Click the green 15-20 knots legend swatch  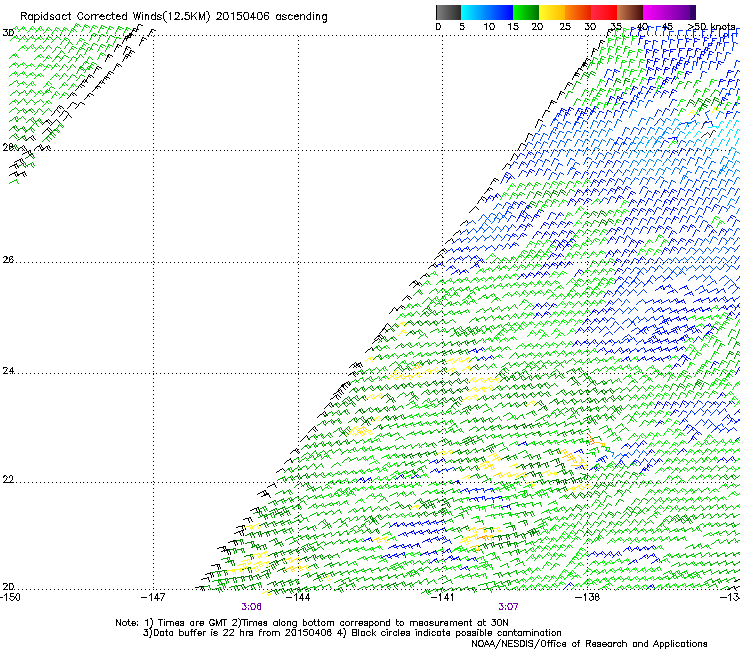point(526,12)
